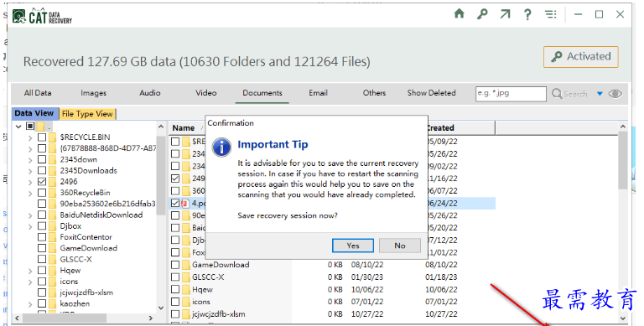The width and height of the screenshot is (644, 326).
Task: Uncheck the 4.pdf file row checkbox
Action: click(175, 203)
